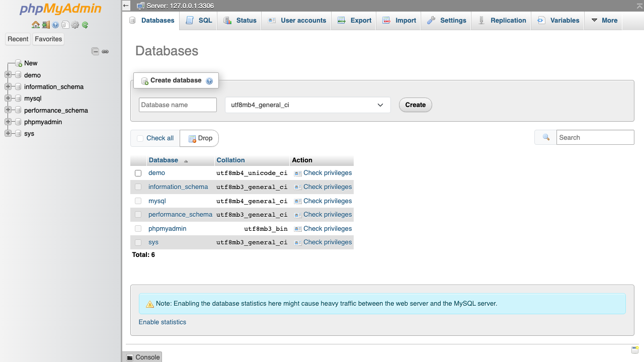Select the demo database checkbox
644x362 pixels.
pyautogui.click(x=138, y=173)
